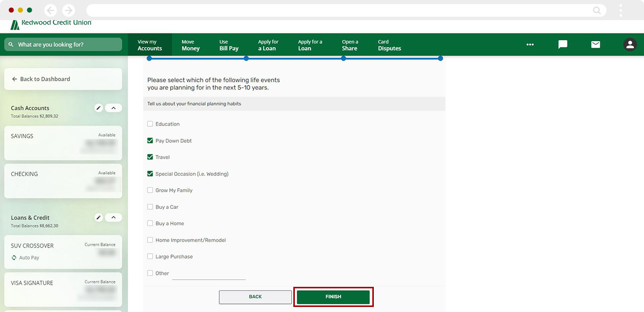
Task: Uncheck the Pay Down Debt checkbox
Action: coord(150,140)
